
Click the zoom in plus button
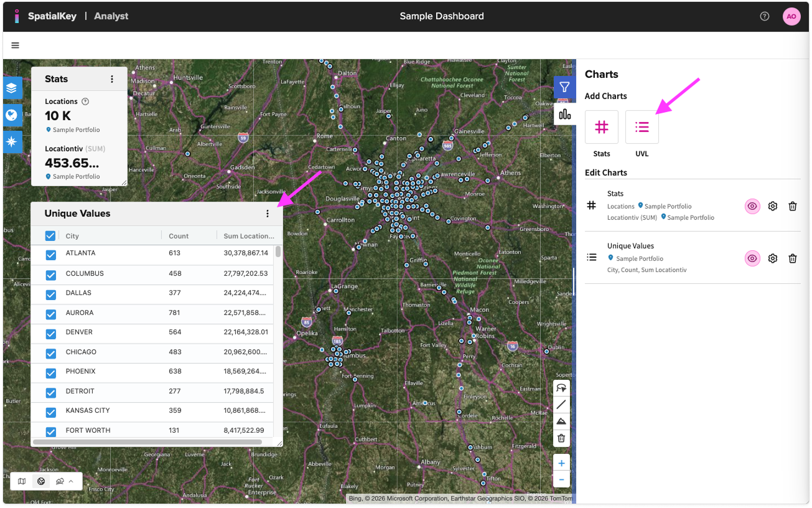pos(561,463)
